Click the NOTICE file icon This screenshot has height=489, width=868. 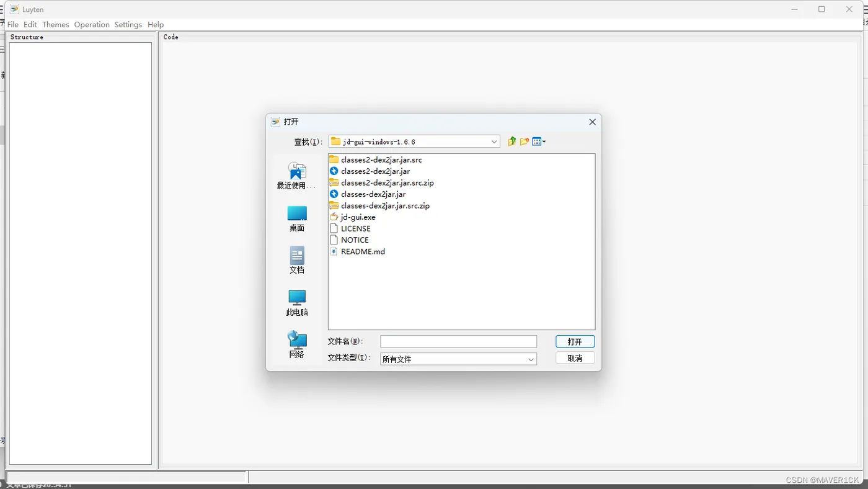tap(334, 240)
